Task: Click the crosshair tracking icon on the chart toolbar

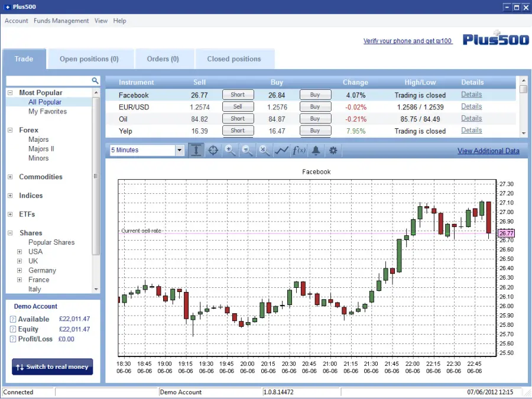Action: 213,150
